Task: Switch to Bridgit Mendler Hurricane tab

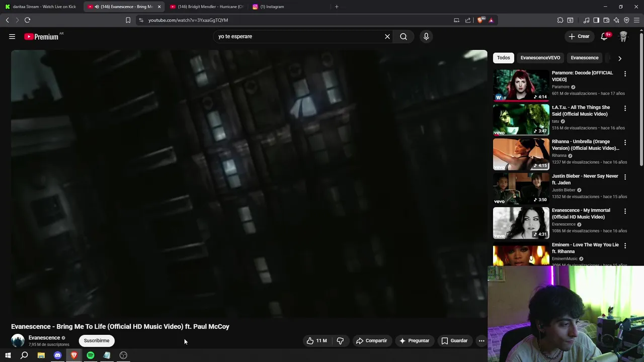Action: 207,7
